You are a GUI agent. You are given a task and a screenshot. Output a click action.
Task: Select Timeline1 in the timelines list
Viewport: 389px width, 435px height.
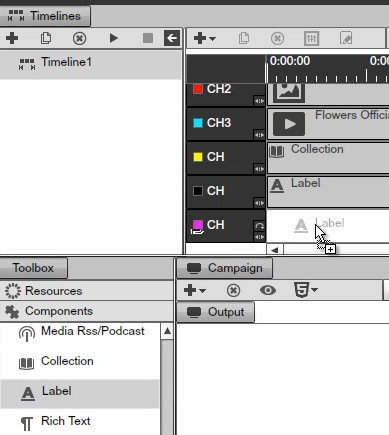pos(91,63)
